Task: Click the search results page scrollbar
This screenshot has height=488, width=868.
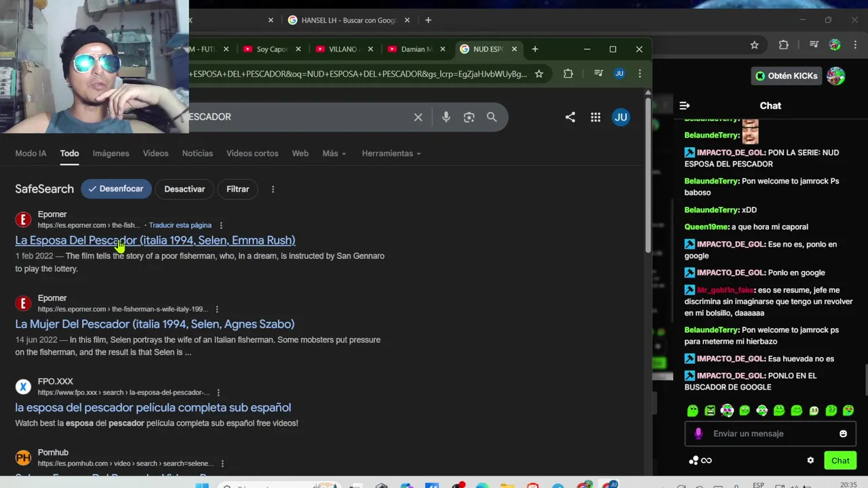Action: point(648,176)
